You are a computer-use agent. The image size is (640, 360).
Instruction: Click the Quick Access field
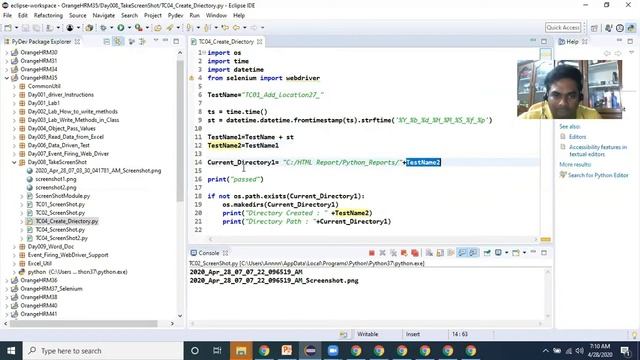563,28
